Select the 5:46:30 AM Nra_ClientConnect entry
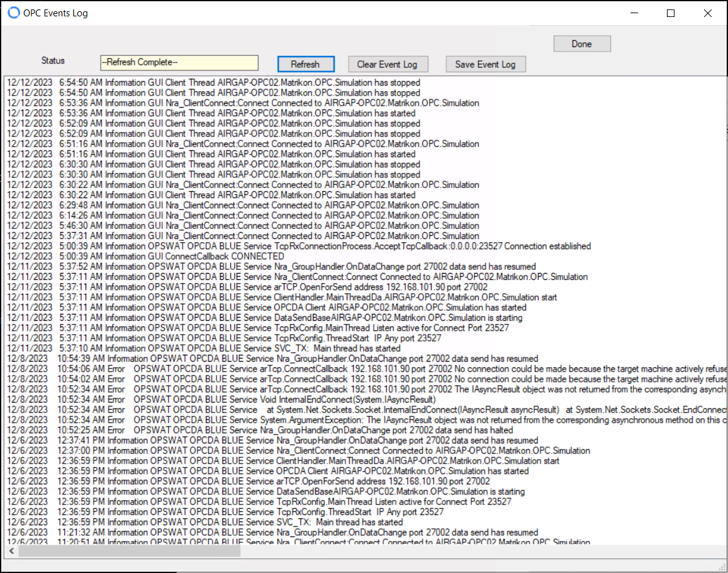This screenshot has height=573, width=728. [x=244, y=225]
